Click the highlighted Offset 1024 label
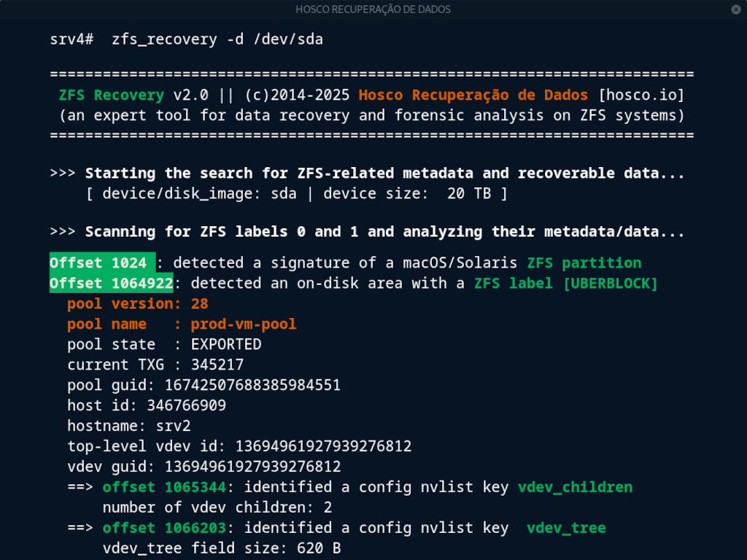747x560 pixels. tap(102, 262)
